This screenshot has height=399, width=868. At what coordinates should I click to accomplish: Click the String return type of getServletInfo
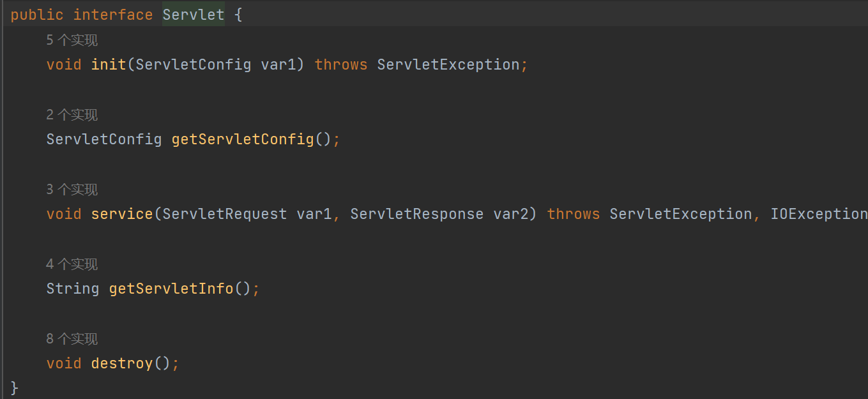pyautogui.click(x=73, y=289)
